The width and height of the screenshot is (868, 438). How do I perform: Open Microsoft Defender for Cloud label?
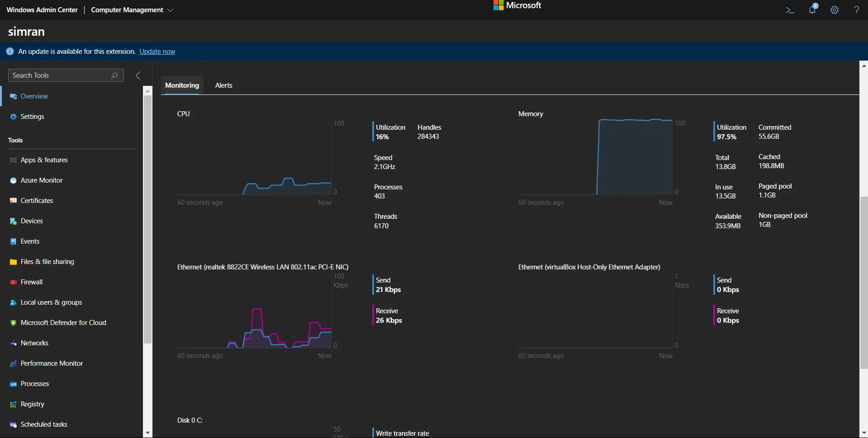coord(63,323)
